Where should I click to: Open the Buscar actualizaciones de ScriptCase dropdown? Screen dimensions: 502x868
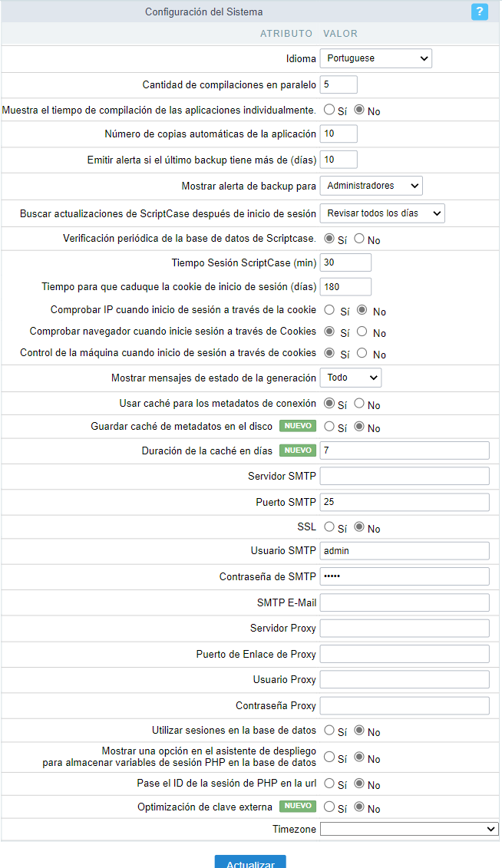(381, 213)
